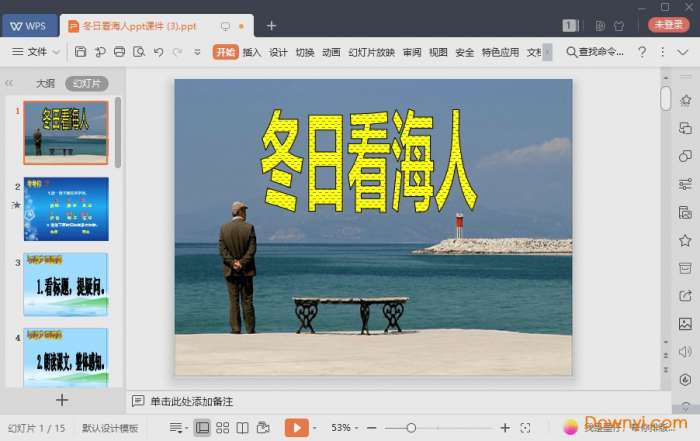Screen dimensions: 700x441
Task: Switch to slide sorter view
Action: pos(223,428)
